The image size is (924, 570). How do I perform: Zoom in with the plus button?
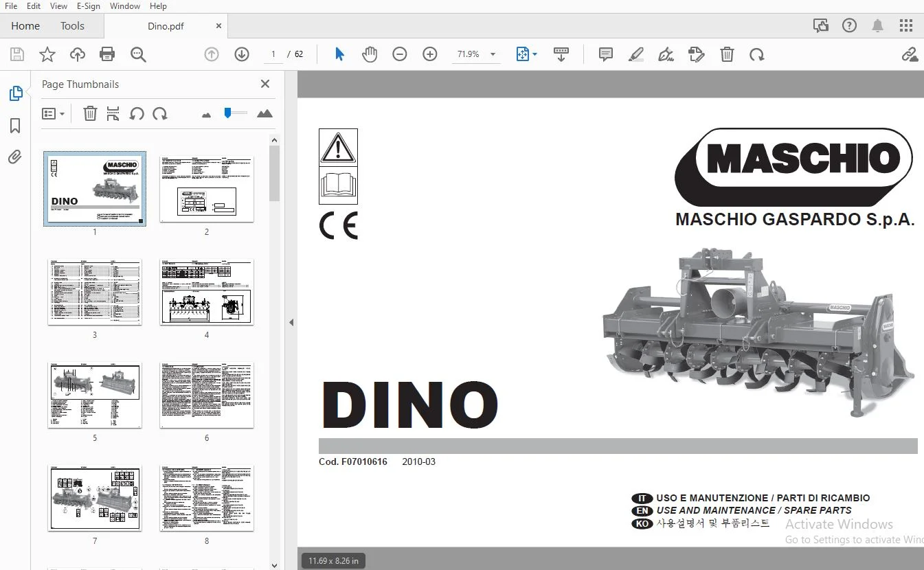[x=430, y=54]
